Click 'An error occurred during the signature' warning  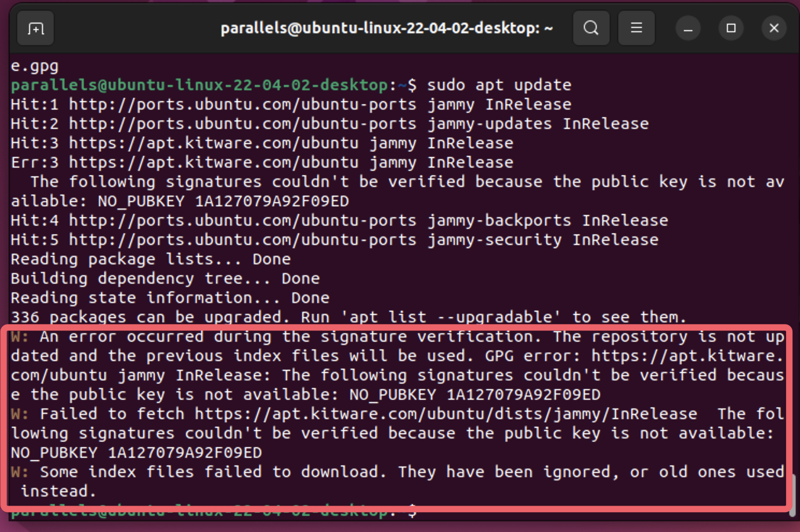[398, 365]
